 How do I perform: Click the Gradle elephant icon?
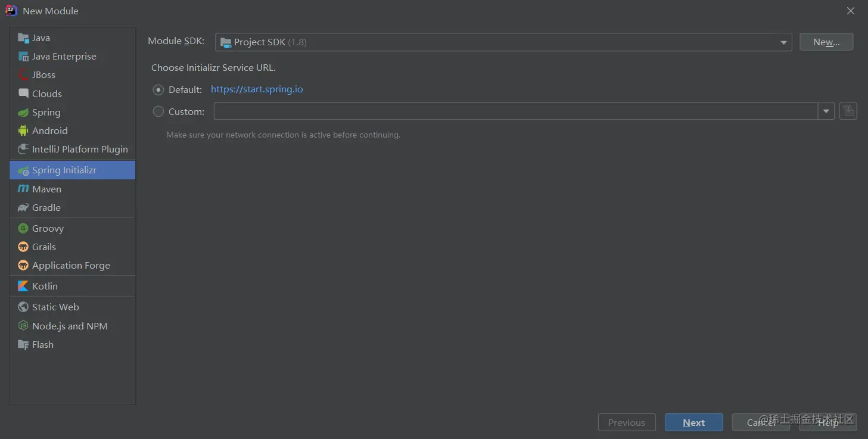point(23,208)
